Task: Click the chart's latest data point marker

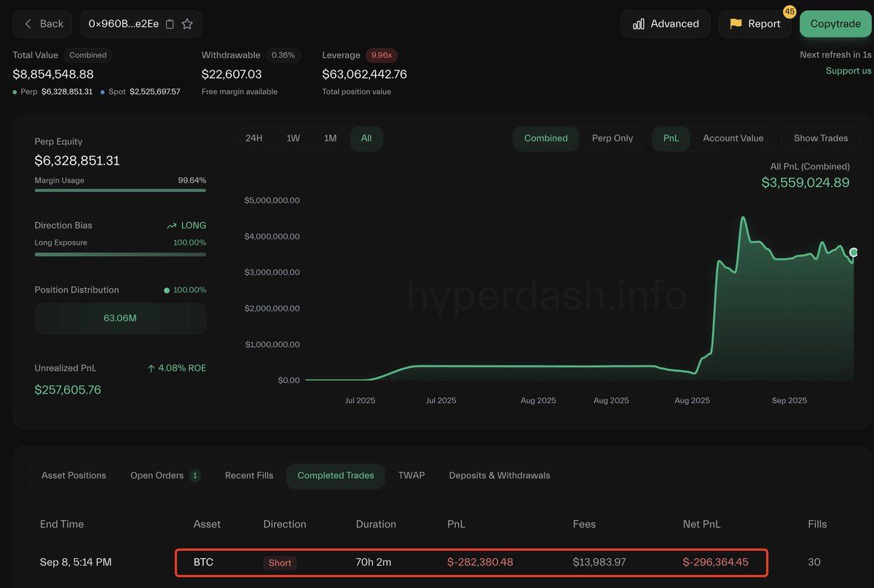Action: tap(854, 253)
